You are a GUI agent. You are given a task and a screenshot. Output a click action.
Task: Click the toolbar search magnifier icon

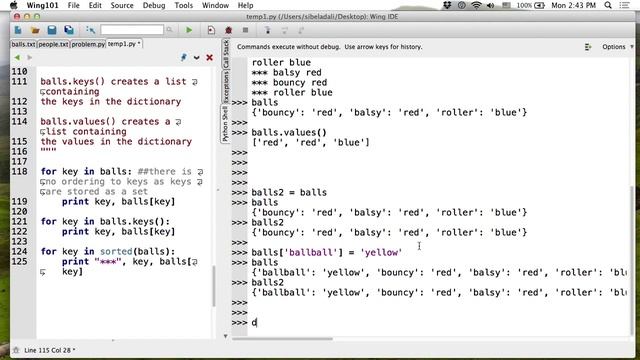169,30
